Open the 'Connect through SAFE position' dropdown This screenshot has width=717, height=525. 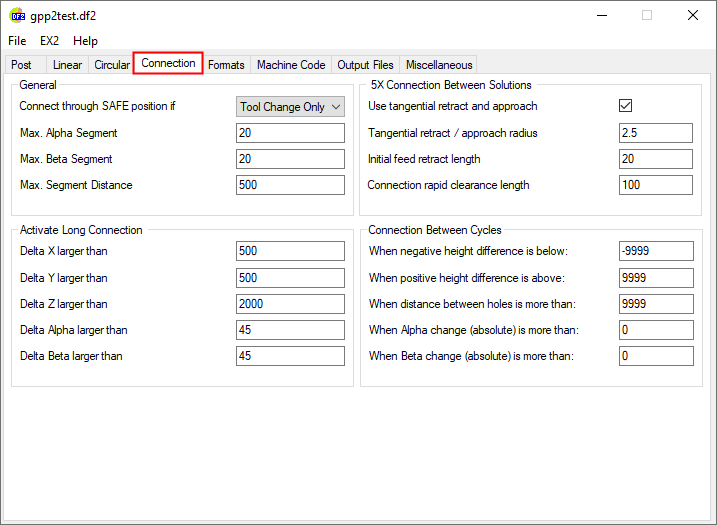(291, 107)
